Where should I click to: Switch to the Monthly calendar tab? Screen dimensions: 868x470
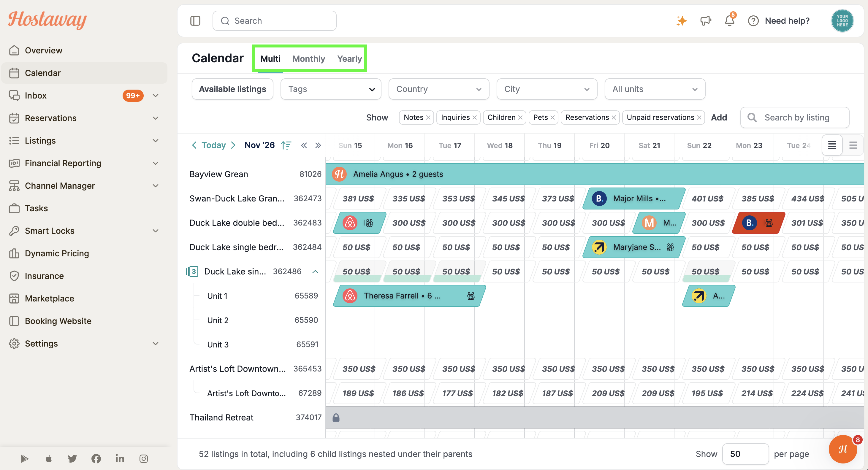[309, 59]
